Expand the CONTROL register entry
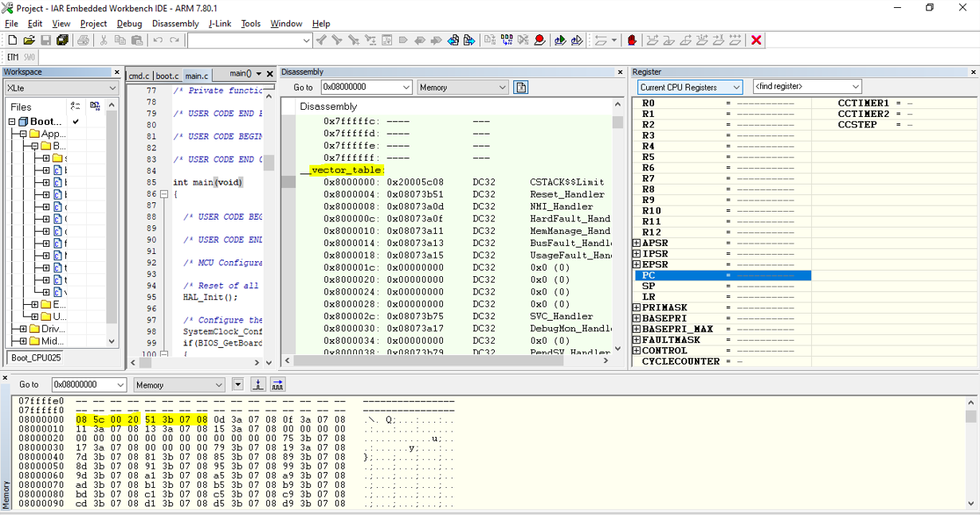Viewport: 980px width, 515px height. pos(638,350)
